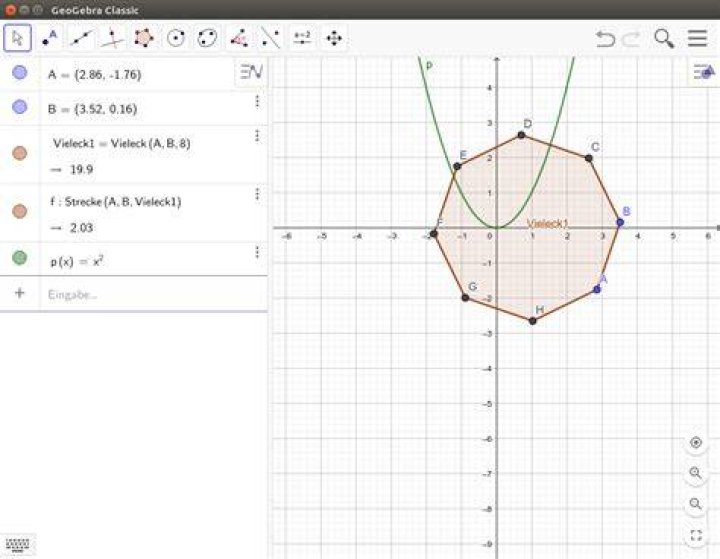Toggle visibility of Vieleck1 polygon
720x559 pixels.
point(19,153)
